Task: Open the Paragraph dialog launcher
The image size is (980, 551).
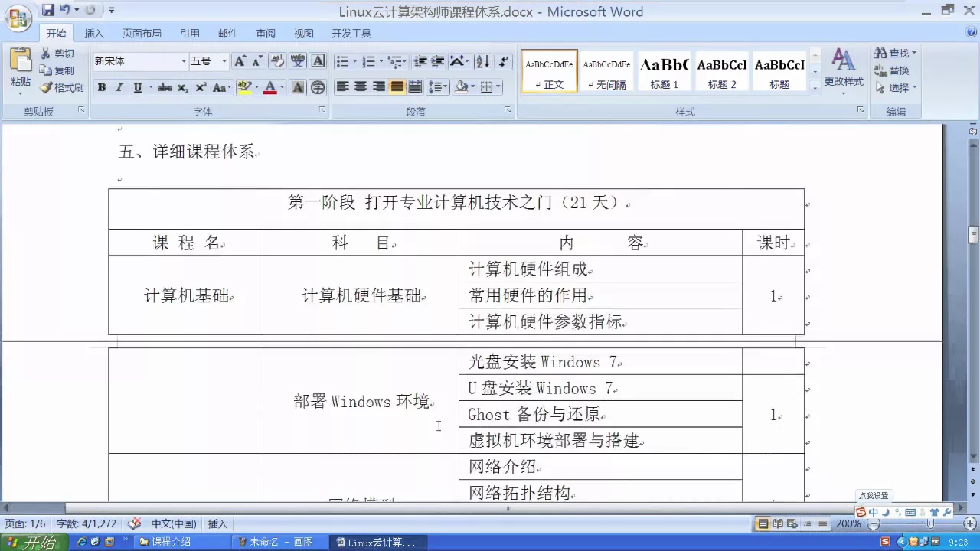Action: coord(508,111)
